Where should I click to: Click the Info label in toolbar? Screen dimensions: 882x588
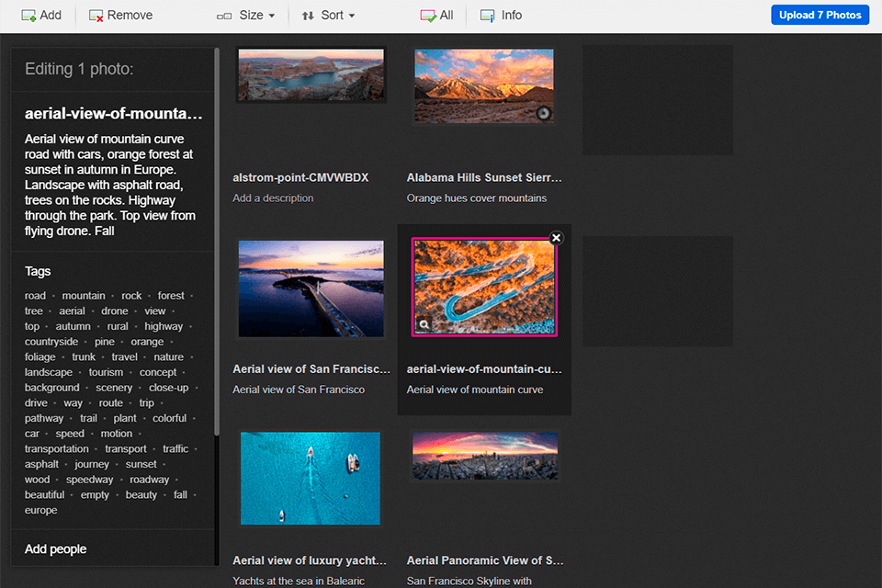(512, 16)
